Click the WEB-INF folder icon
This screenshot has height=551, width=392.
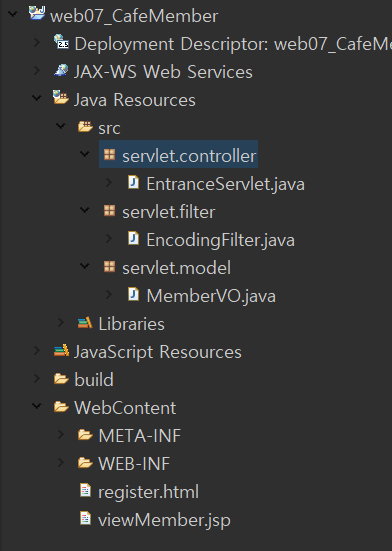[x=85, y=462]
